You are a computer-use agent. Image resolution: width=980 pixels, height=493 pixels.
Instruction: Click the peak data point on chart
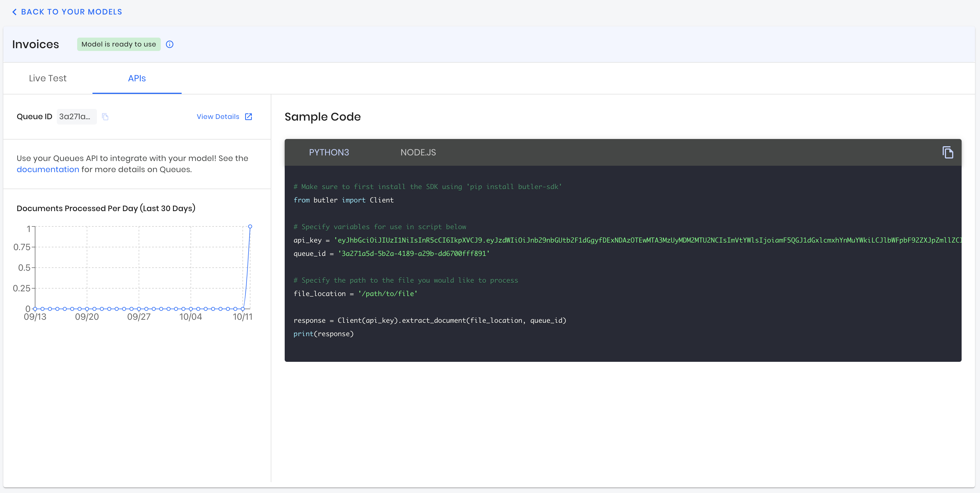coord(250,226)
